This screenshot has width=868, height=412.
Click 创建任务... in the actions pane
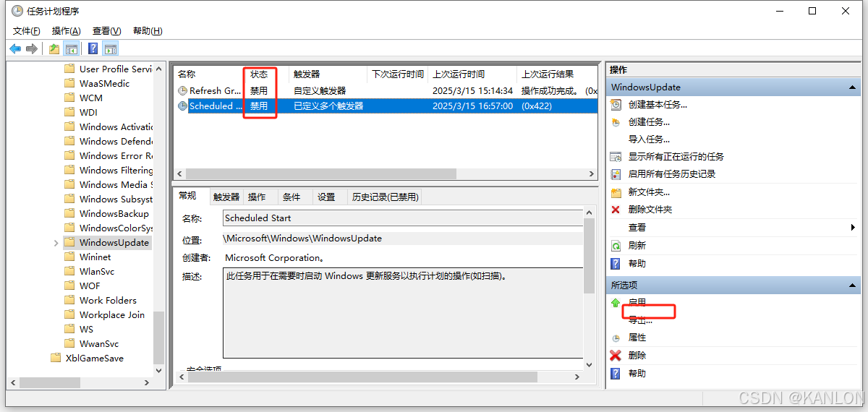[649, 121]
